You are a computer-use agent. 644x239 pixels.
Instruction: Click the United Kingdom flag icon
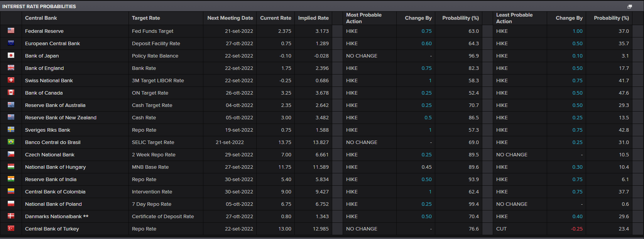point(11,68)
